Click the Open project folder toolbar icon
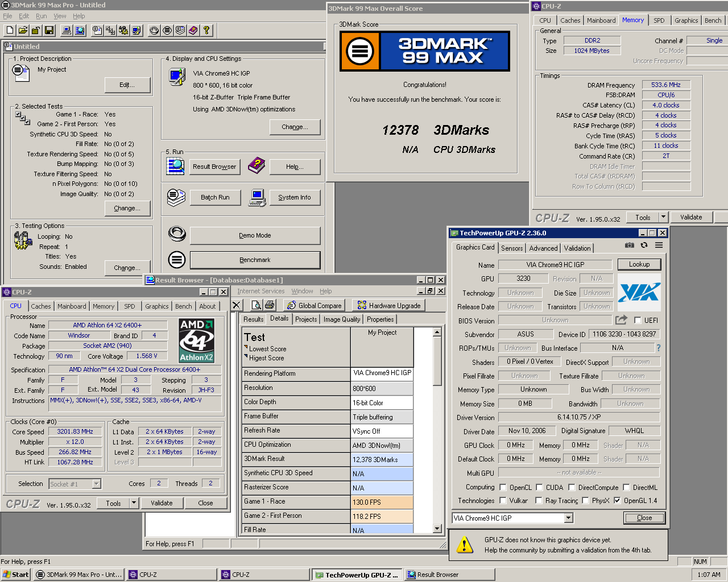 tap(23, 31)
